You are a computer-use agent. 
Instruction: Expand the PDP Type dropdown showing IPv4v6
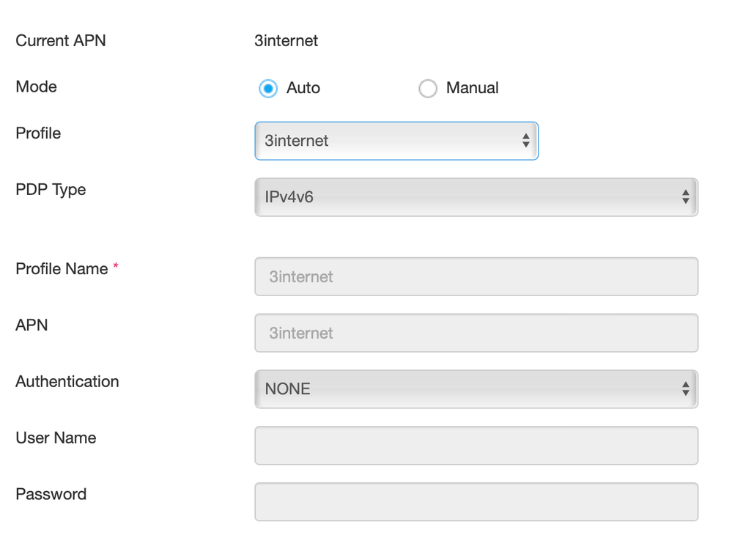(x=469, y=197)
